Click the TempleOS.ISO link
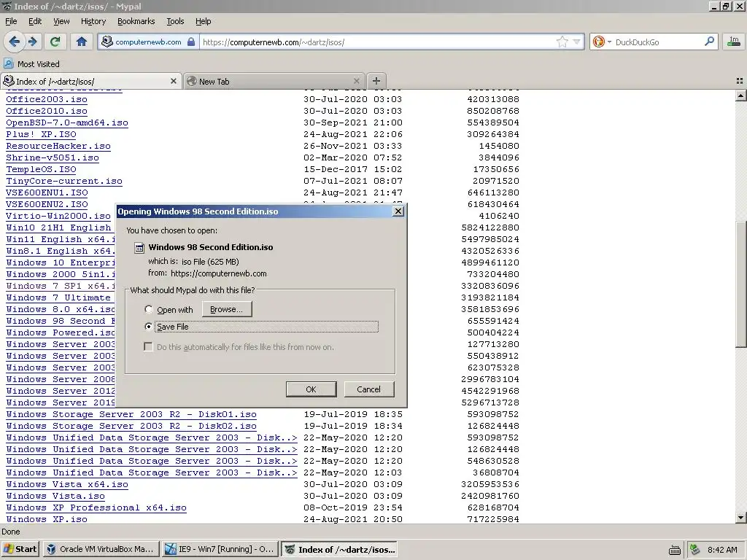Image resolution: width=747 pixels, height=560 pixels. [x=41, y=169]
